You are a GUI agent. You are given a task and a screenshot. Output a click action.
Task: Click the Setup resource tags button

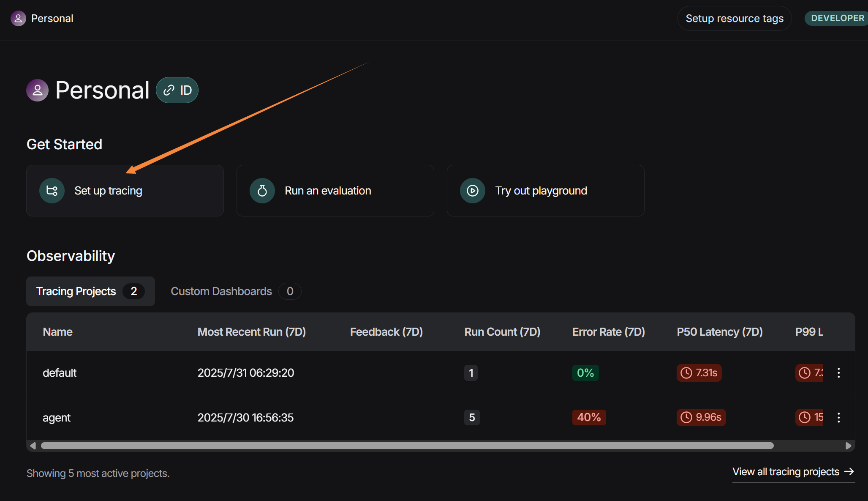734,19
